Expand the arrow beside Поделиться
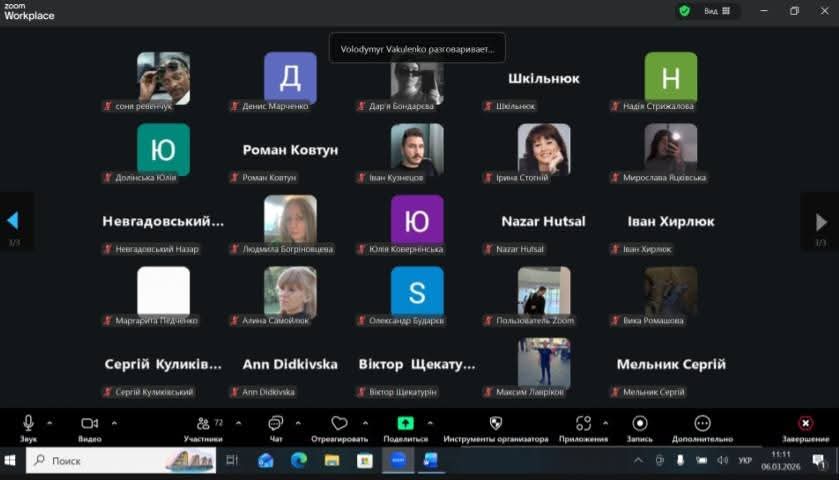Viewport: 839px width, 480px height. (x=429, y=422)
